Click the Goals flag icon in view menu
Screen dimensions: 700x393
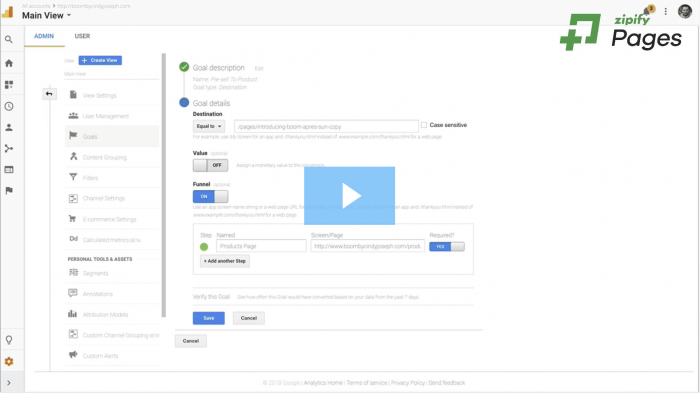pyautogui.click(x=73, y=135)
